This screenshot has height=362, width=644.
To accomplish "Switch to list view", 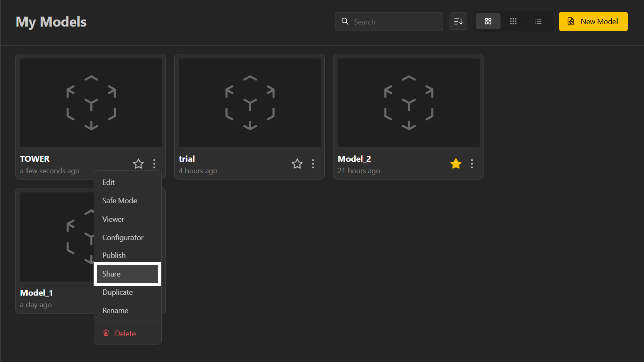I will point(538,21).
